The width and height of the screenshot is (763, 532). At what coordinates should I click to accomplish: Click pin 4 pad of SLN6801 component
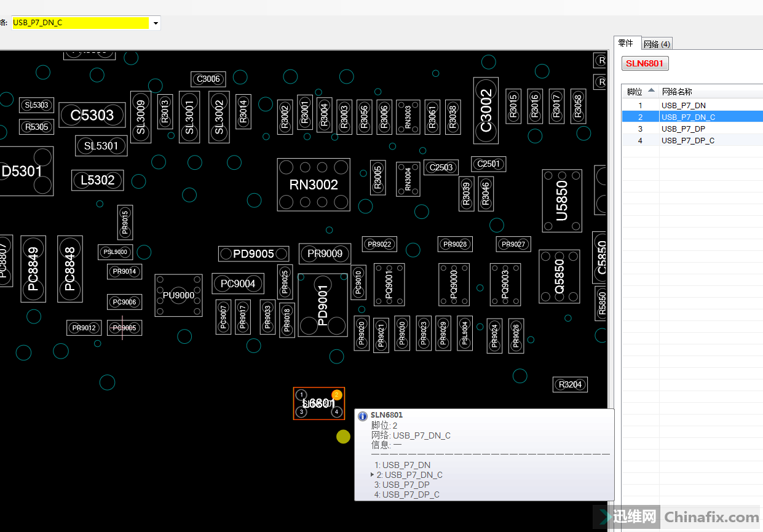(x=336, y=412)
